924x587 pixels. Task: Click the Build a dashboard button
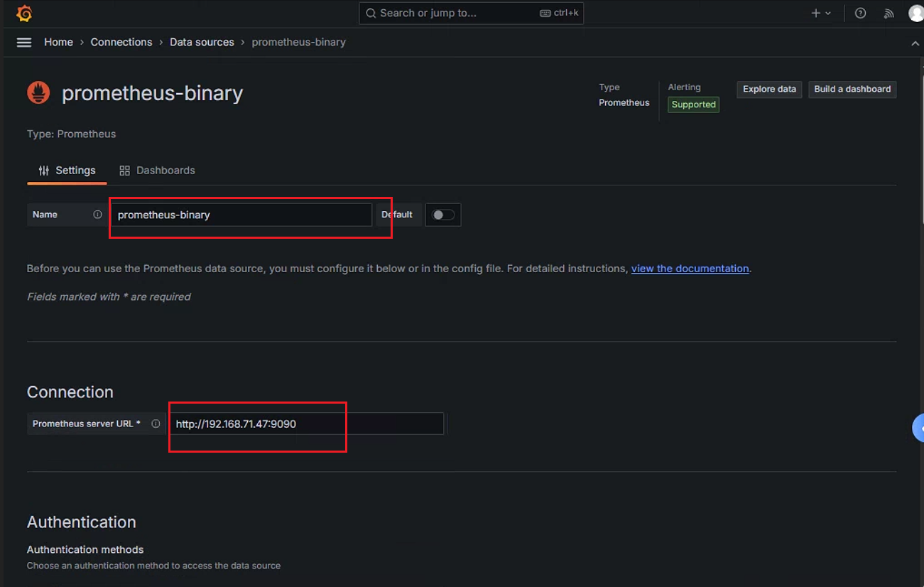click(852, 90)
